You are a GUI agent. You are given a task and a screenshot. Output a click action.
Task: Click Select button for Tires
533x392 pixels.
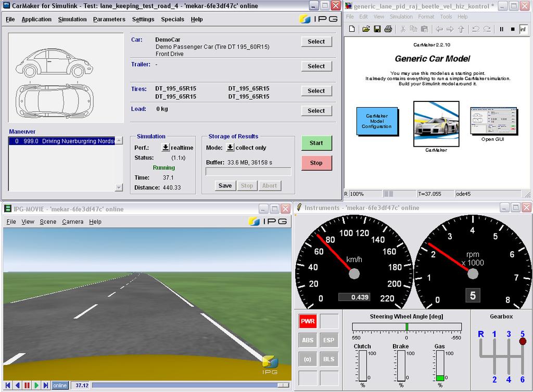pyautogui.click(x=316, y=90)
